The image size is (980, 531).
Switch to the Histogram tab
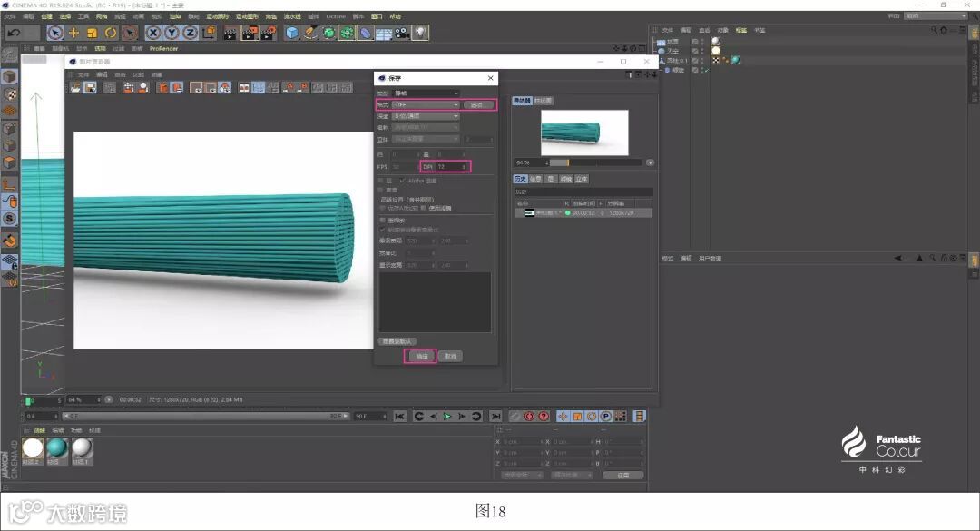point(543,101)
